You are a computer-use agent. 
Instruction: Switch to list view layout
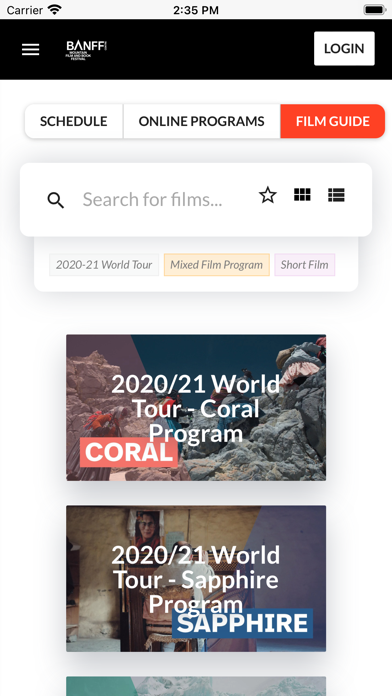336,195
